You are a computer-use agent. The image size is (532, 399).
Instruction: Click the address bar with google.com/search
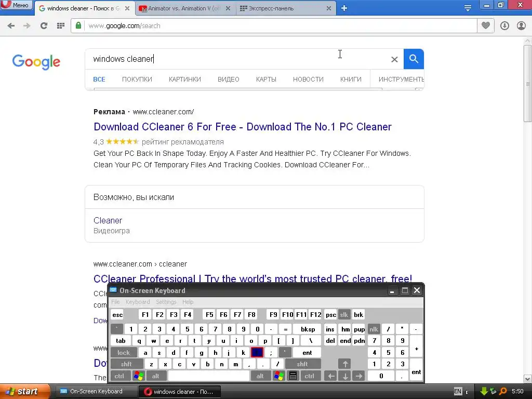click(280, 26)
